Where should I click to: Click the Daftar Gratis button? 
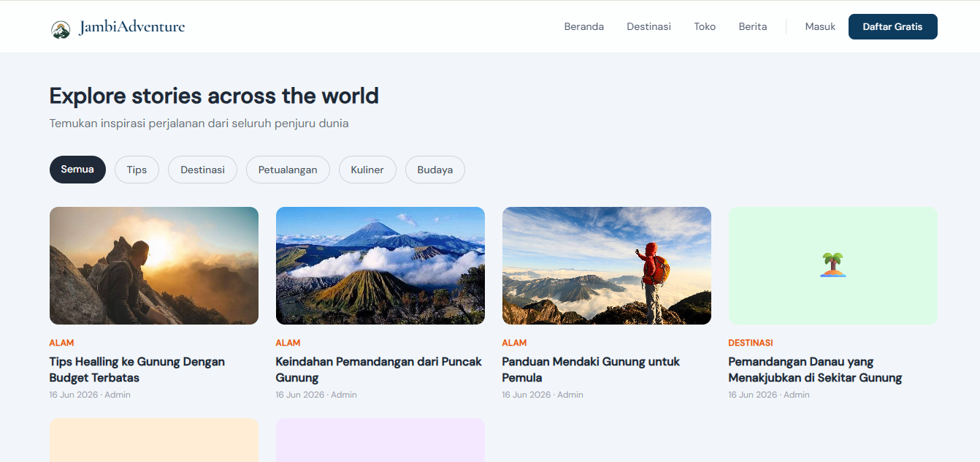coord(892,26)
